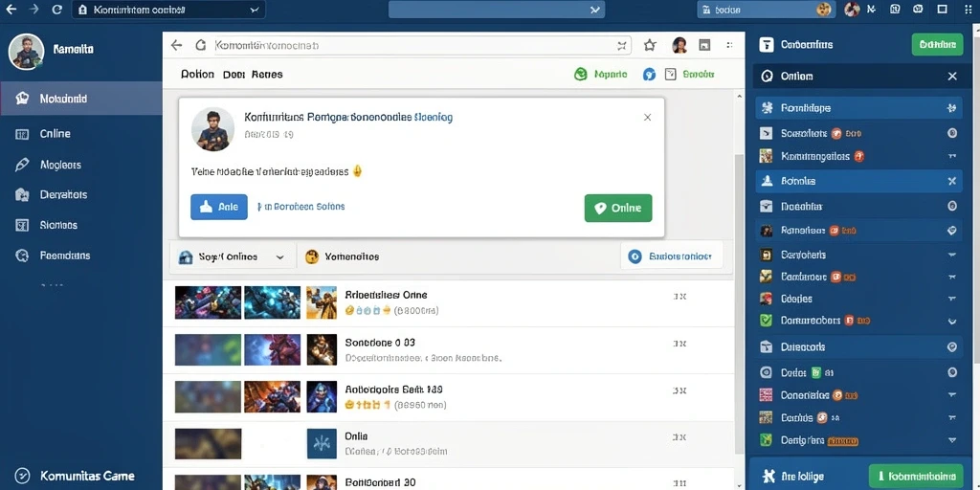Open the "Deet" menu

(234, 75)
